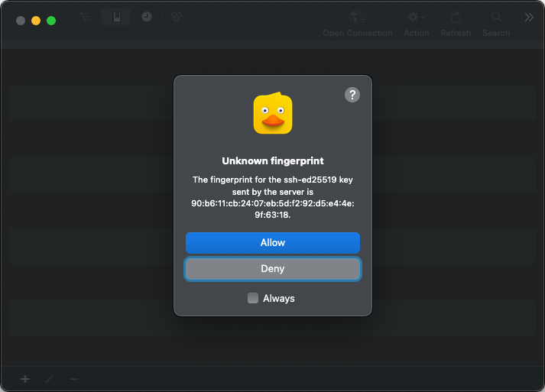Click the yellow minimize window button

click(x=36, y=21)
